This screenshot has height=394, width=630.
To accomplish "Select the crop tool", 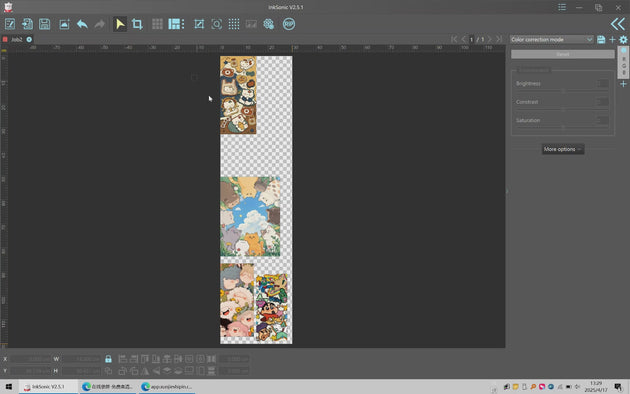I will (x=137, y=24).
